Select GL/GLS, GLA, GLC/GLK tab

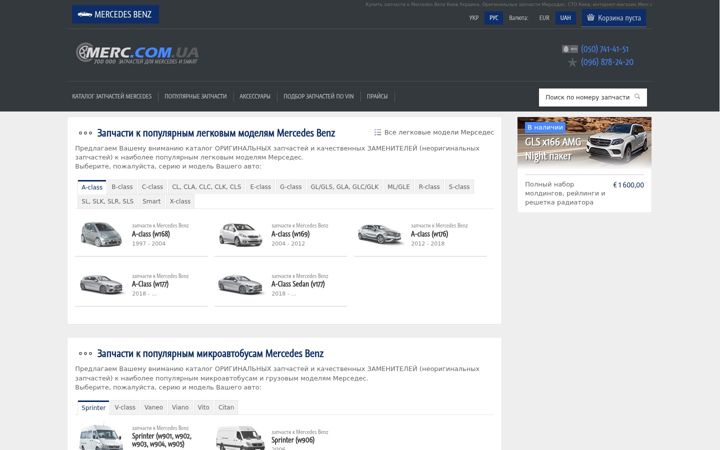[x=344, y=187]
